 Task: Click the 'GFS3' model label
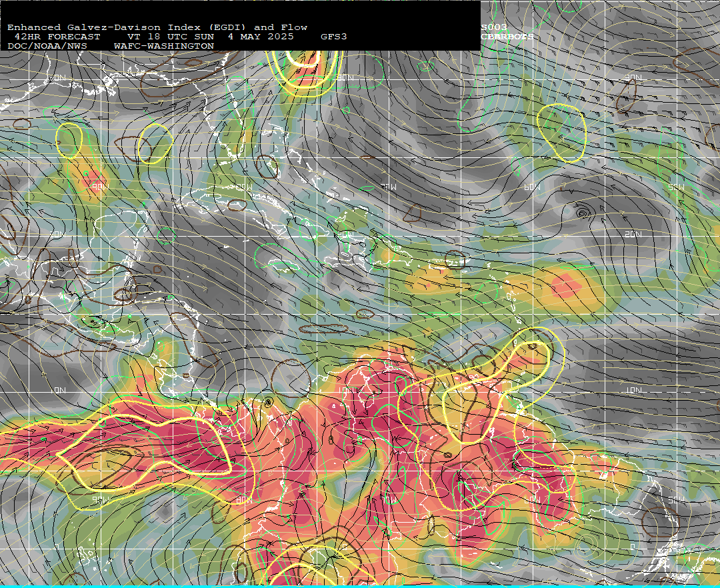click(x=334, y=37)
